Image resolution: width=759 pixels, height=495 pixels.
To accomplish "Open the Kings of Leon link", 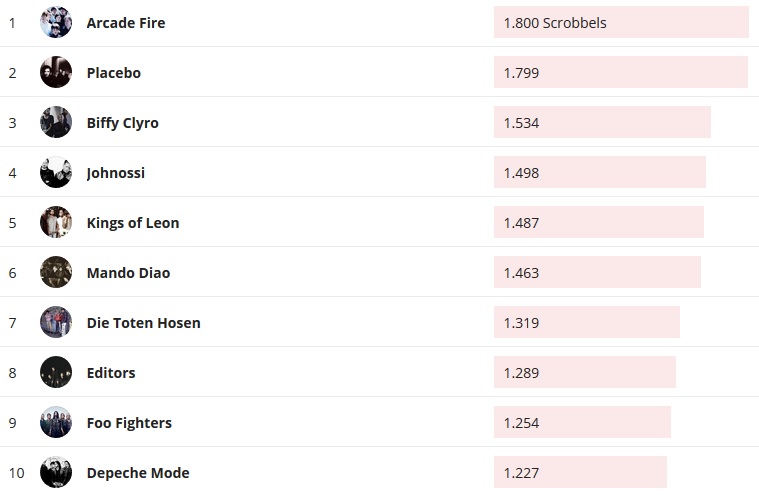I will [x=133, y=223].
